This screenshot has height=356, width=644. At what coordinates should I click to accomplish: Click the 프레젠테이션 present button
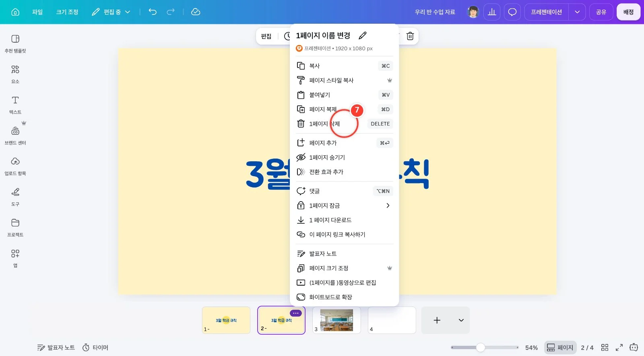[546, 12]
